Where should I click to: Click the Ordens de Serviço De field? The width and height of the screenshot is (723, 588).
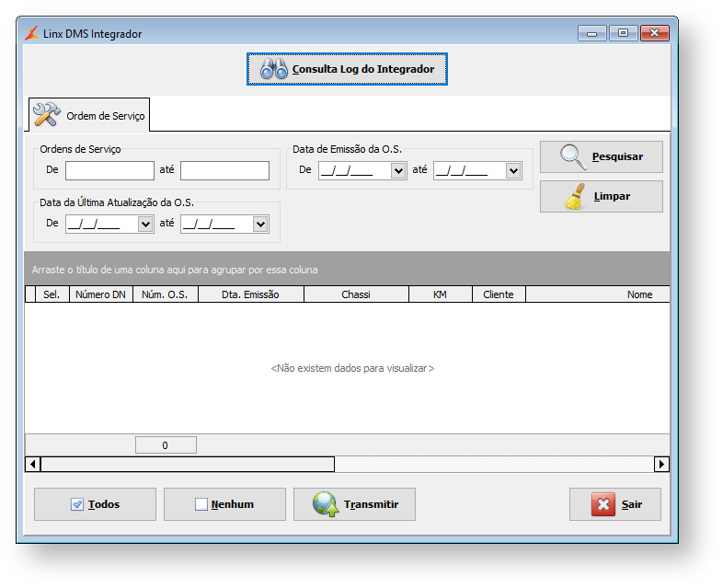pos(109,170)
